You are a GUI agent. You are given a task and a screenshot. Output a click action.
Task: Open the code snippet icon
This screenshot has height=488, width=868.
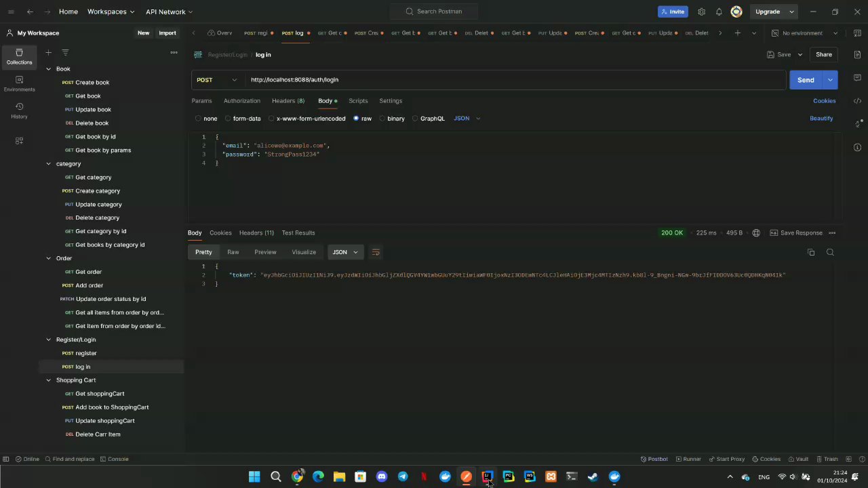[858, 101]
